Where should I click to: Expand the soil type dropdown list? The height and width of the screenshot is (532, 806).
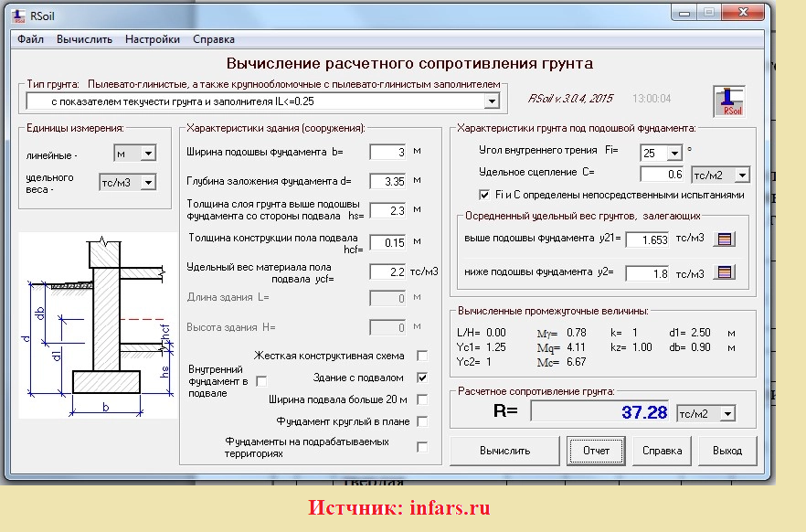(492, 101)
